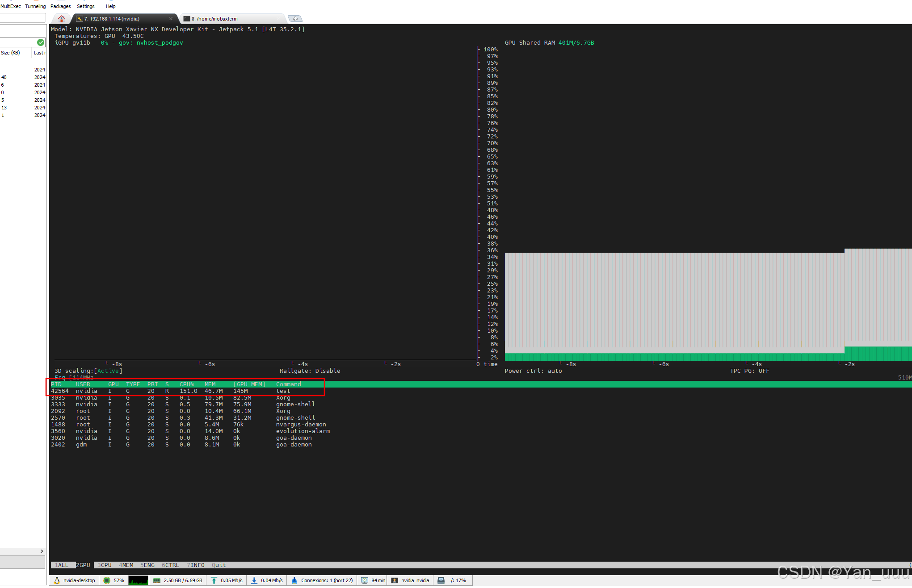The image size is (912, 588).
Task: Open the Packages menu
Action: tap(60, 6)
